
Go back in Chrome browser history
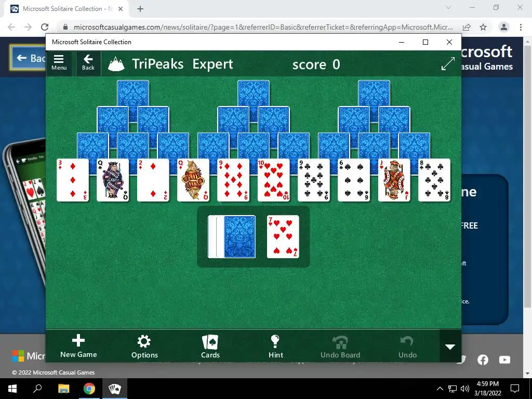pyautogui.click(x=11, y=27)
